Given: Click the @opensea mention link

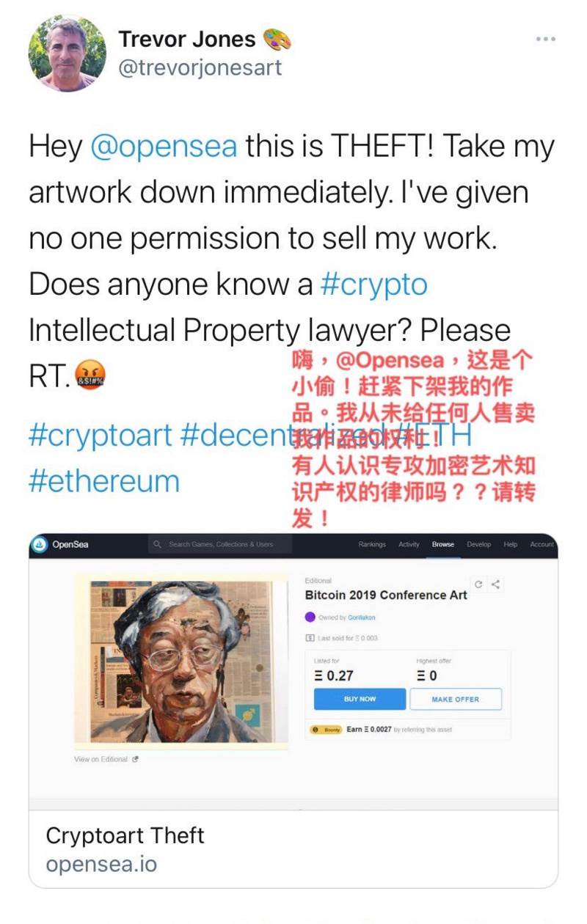Looking at the screenshot, I should 164,147.
